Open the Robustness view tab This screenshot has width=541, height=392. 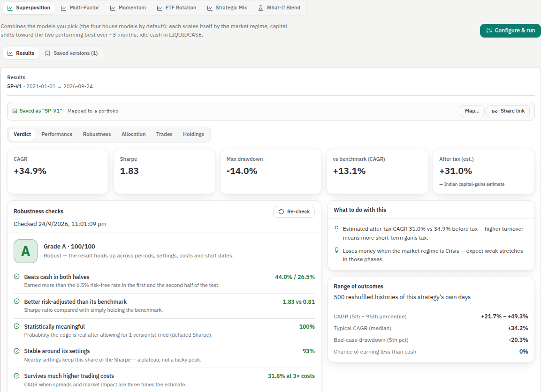coord(97,135)
